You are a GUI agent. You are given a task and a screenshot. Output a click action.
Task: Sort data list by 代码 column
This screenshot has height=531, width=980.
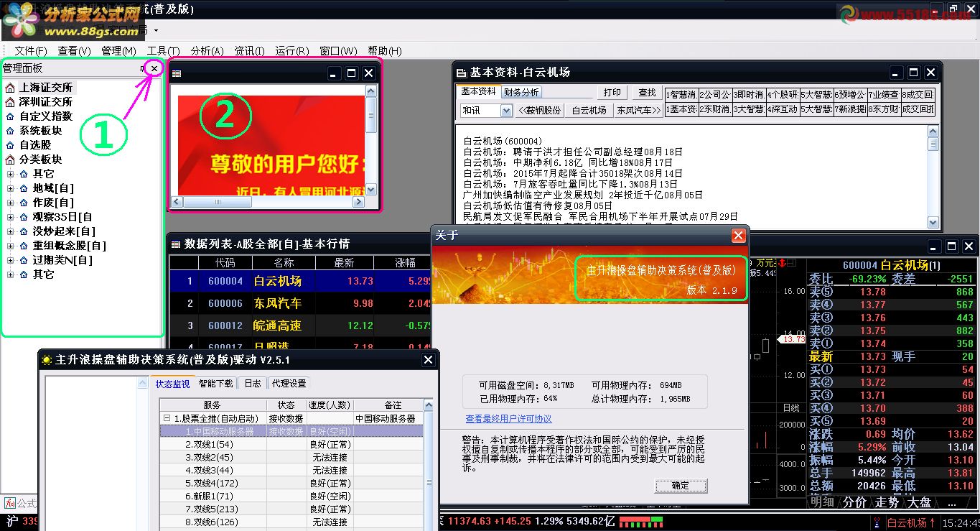click(x=225, y=263)
